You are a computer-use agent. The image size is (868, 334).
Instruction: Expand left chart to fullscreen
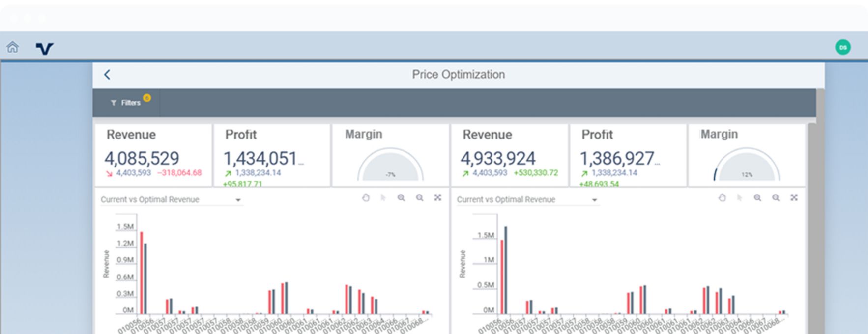point(438,198)
